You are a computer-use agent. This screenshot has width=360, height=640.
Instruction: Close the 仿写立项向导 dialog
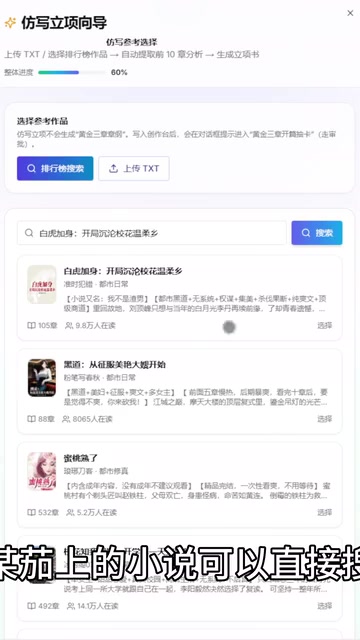pyautogui.click(x=350, y=13)
